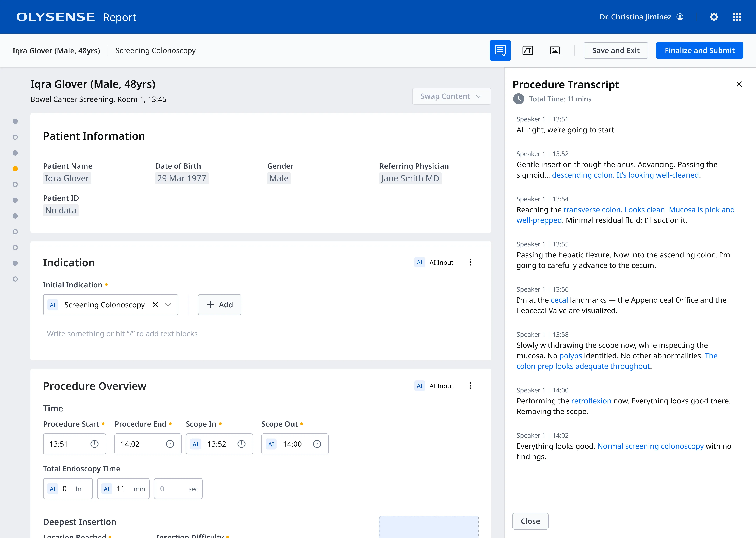
Task: Expand the Initial Indication dropdown chevron
Action: click(x=168, y=305)
